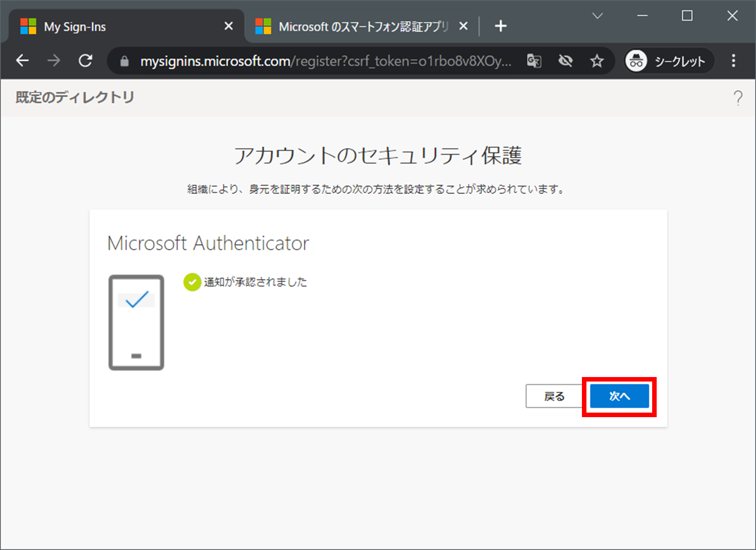Reload the page with refresh icon
The height and width of the screenshot is (550, 756).
[86, 61]
